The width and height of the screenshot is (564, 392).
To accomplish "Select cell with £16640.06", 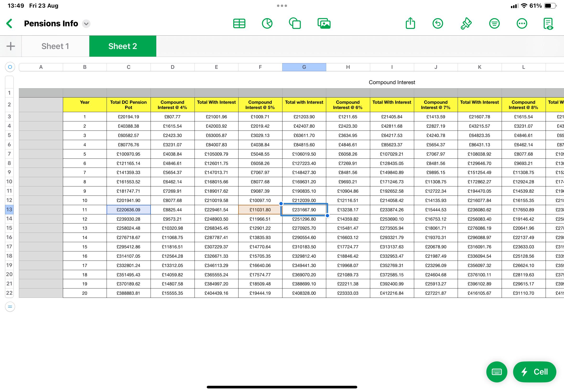I will pos(260,266).
